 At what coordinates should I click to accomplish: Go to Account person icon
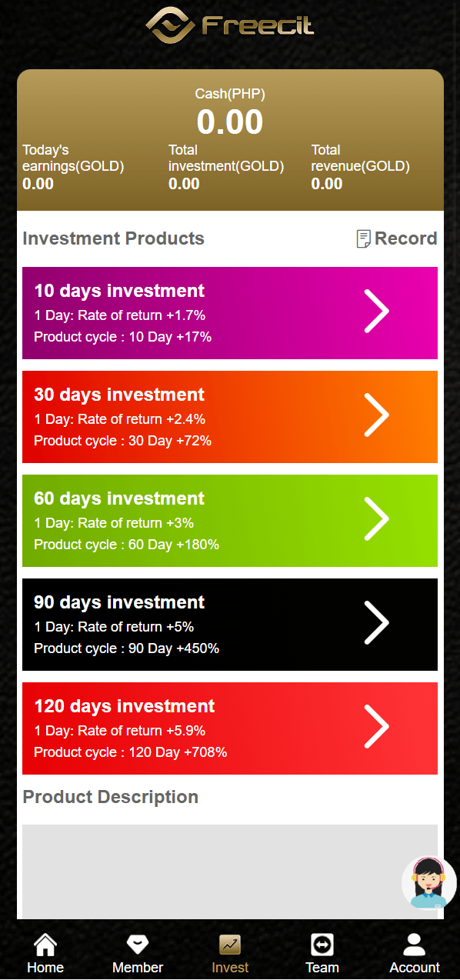click(x=415, y=944)
